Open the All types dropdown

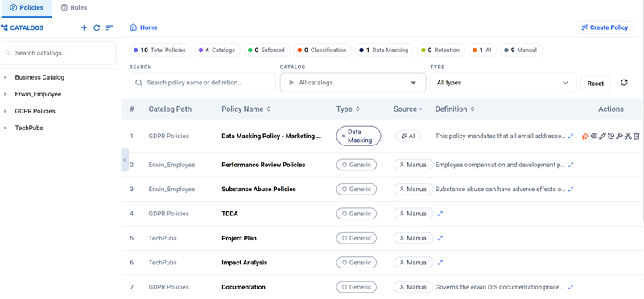503,83
